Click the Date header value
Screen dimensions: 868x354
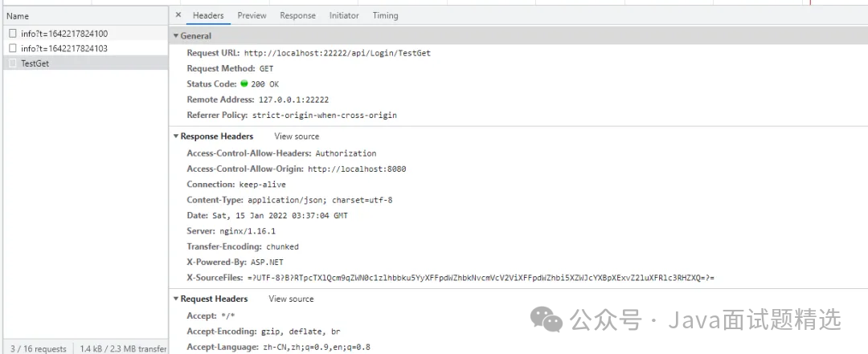click(279, 215)
